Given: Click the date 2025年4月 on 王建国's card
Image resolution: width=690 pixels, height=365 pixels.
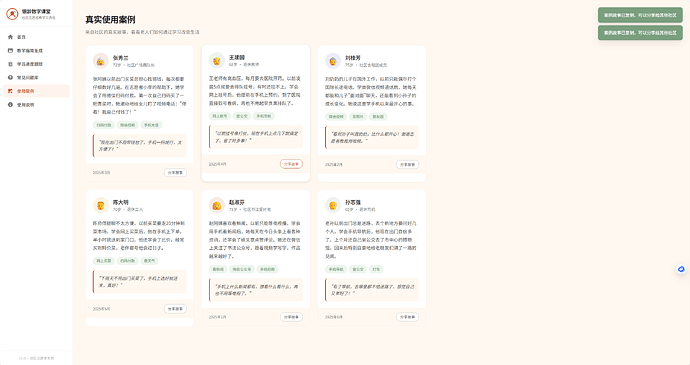Looking at the screenshot, I should coord(218,164).
